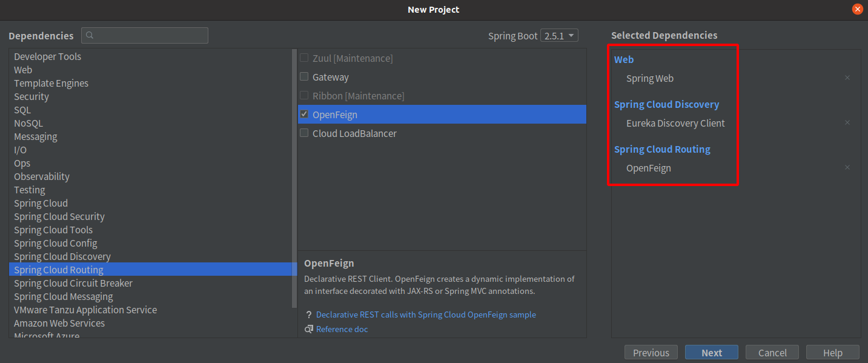Select Developer Tools category
Screen dimensions: 868x363
pos(150,56)
